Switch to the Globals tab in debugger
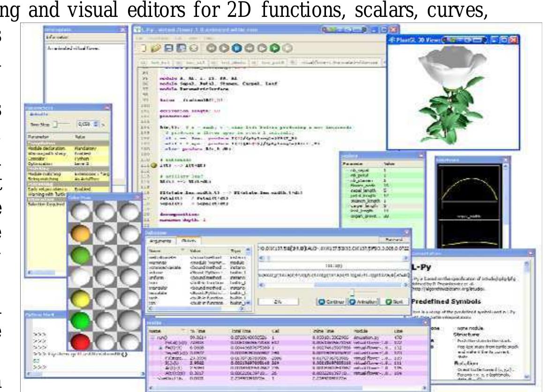 pos(189,241)
